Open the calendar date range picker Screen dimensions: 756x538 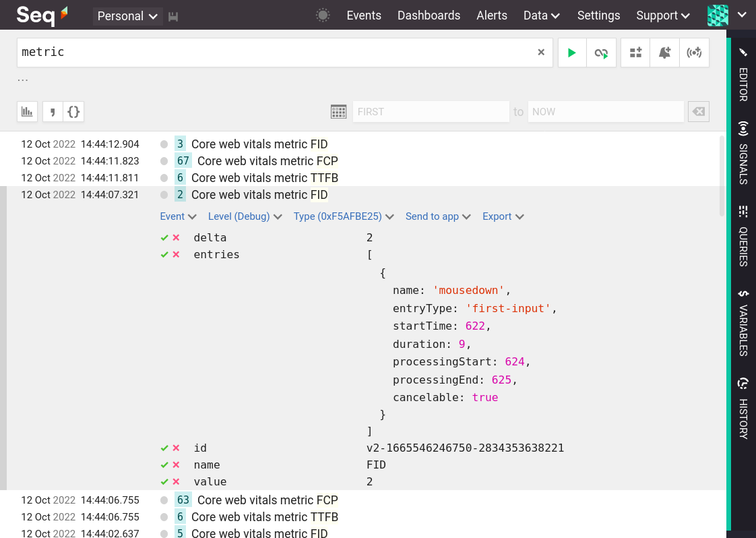click(x=338, y=112)
